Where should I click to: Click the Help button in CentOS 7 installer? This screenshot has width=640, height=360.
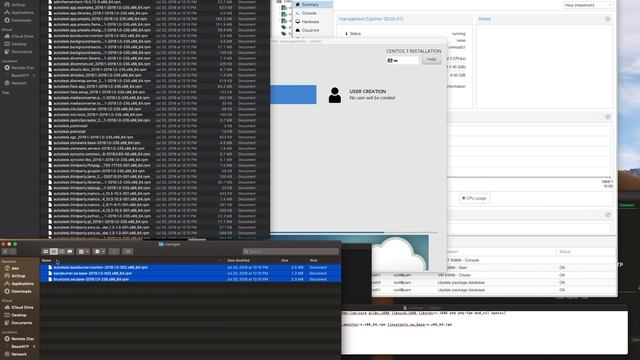coord(431,60)
